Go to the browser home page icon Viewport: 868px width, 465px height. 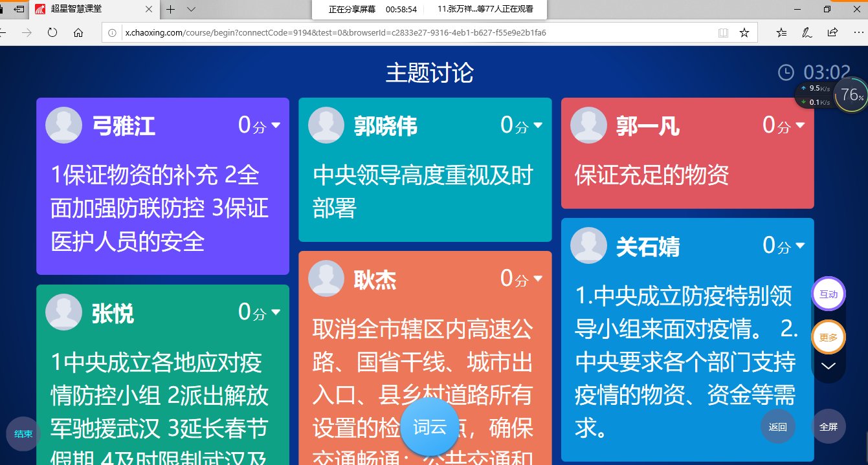click(78, 32)
